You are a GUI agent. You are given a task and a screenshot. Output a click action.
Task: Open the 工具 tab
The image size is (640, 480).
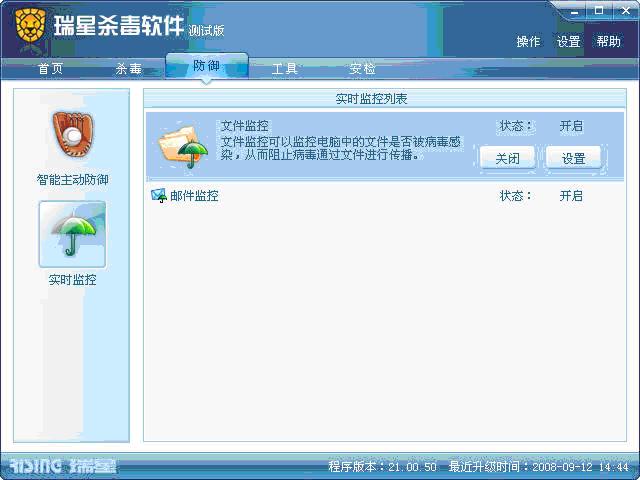(284, 68)
